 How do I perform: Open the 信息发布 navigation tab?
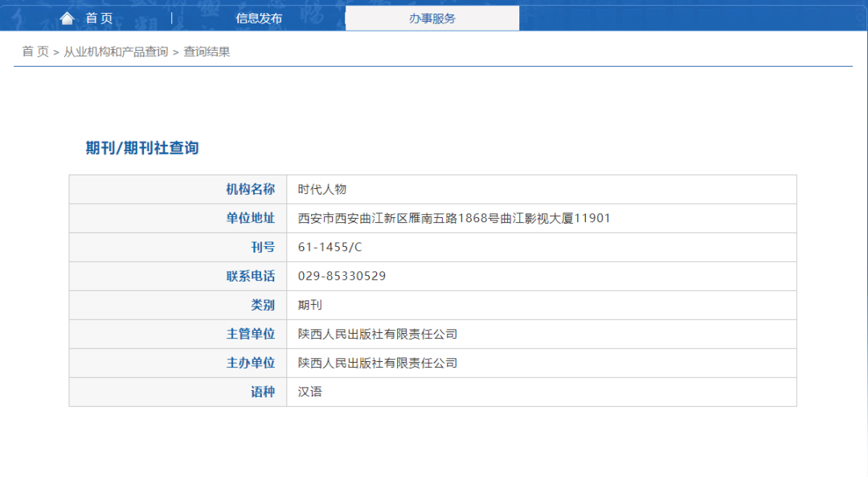259,19
